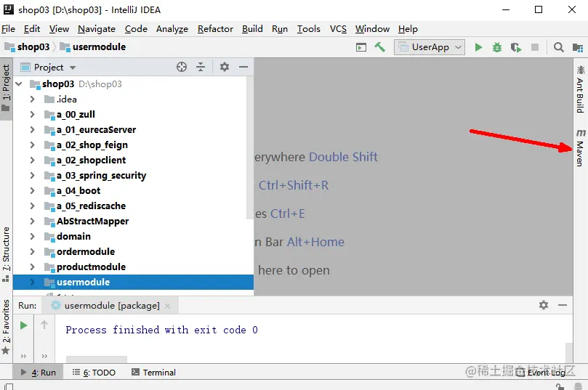This screenshot has height=390, width=588.
Task: Hide the Run panel with the minus icon
Action: click(x=562, y=305)
